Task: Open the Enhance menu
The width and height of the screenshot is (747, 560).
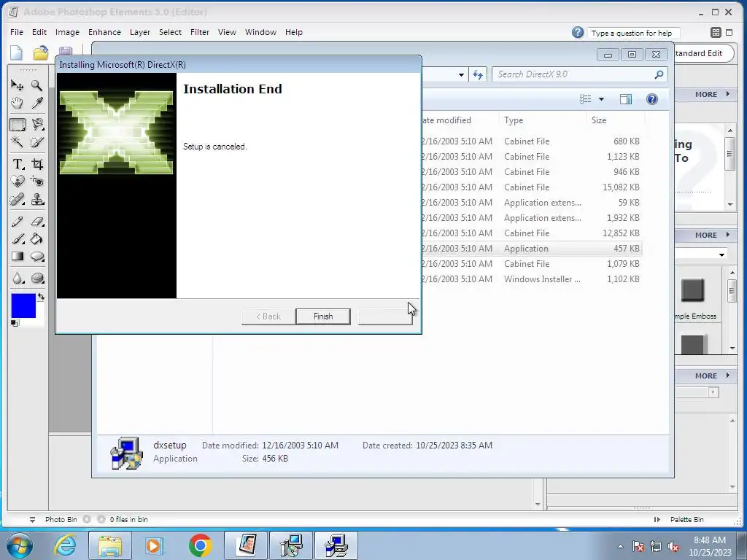Action: click(104, 32)
